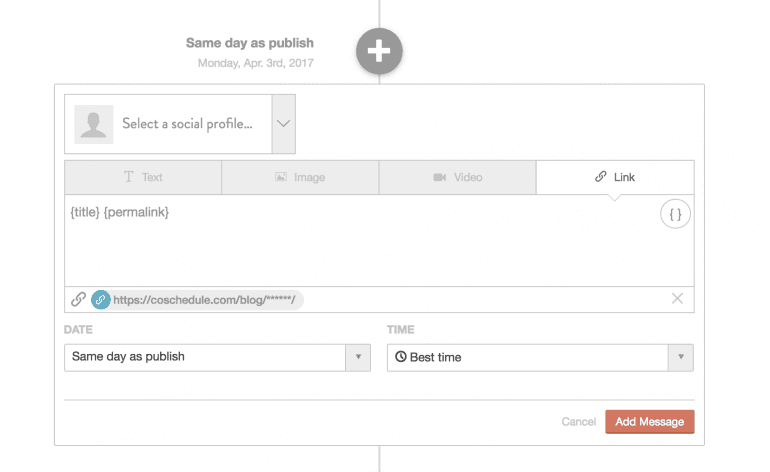Select the Link tab

[615, 177]
